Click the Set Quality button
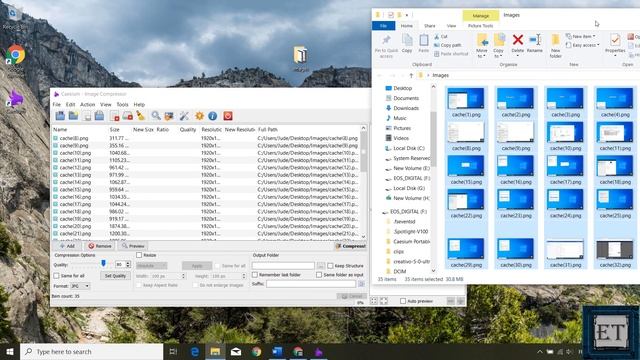 coord(116,276)
